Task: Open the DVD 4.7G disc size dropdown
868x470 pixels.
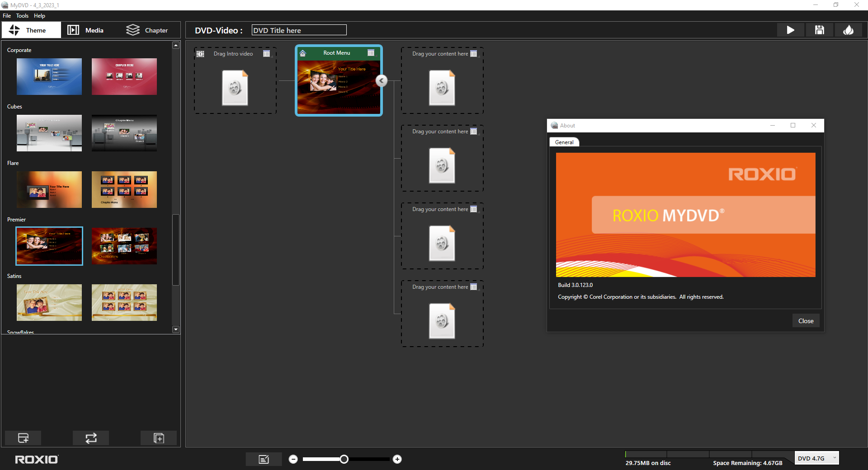Action: [x=817, y=458]
